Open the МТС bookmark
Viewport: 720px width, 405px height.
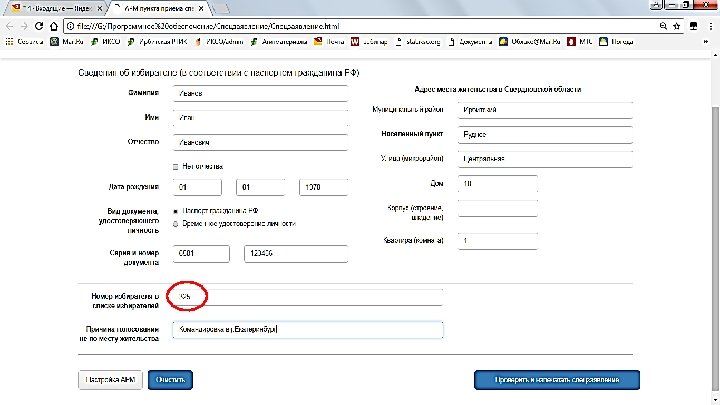(579, 42)
